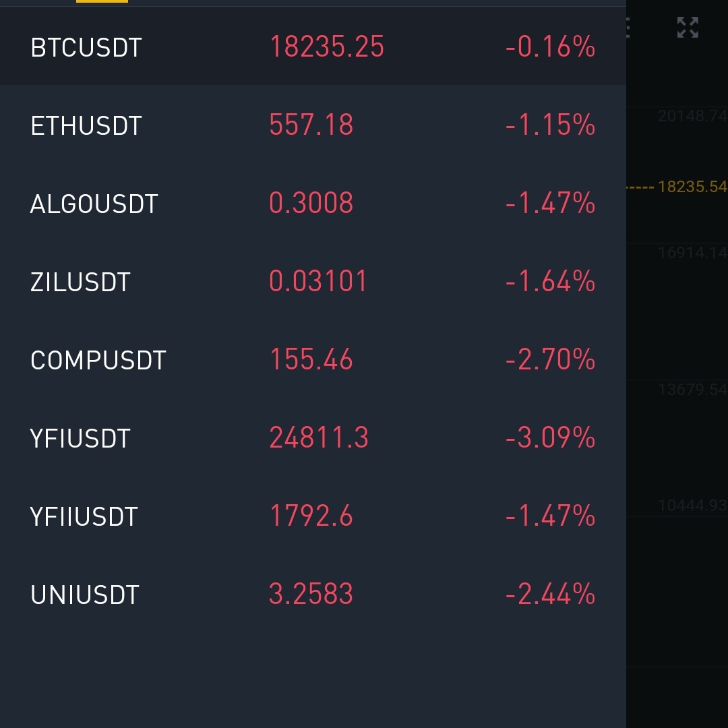Click the -3.09% change for YFIUSDT
This screenshot has height=728, width=728.
click(x=550, y=438)
